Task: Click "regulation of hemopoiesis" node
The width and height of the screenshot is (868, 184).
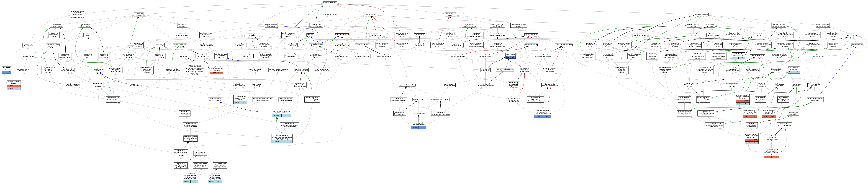Action: [486, 70]
